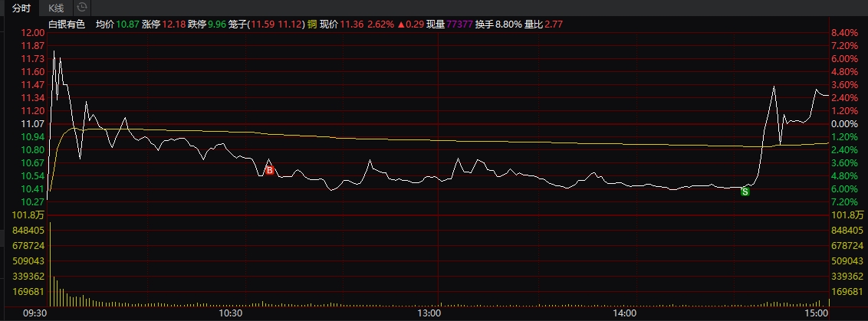The width and height of the screenshot is (868, 321).
Task: Click the 12.00 price axis label
Action: click(x=33, y=33)
